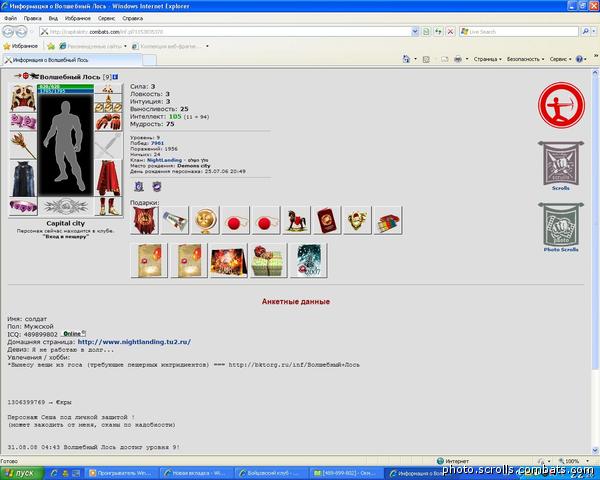Click the red Sagittarius archer zodiac icon
The width and height of the screenshot is (600, 480).
pos(561,105)
